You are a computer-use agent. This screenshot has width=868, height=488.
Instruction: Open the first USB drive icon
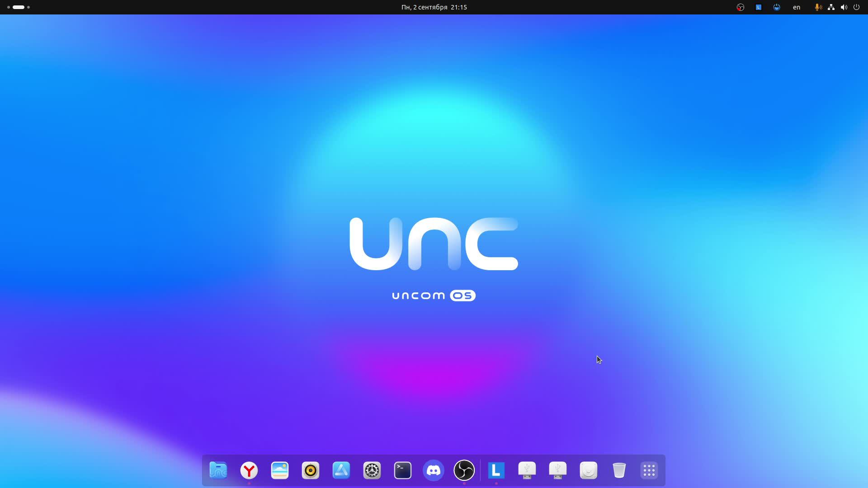(527, 470)
